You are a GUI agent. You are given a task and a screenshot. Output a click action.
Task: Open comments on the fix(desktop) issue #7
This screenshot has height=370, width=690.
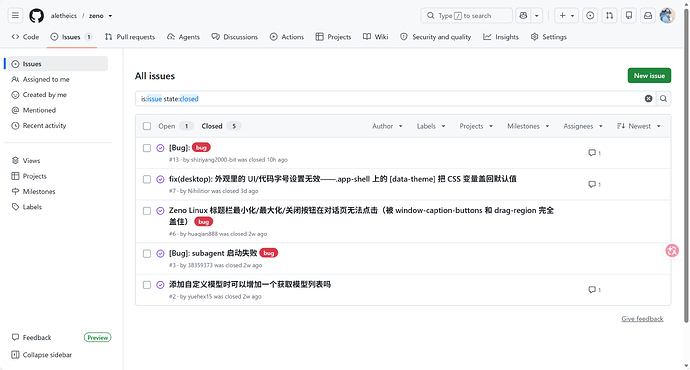[x=595, y=184]
